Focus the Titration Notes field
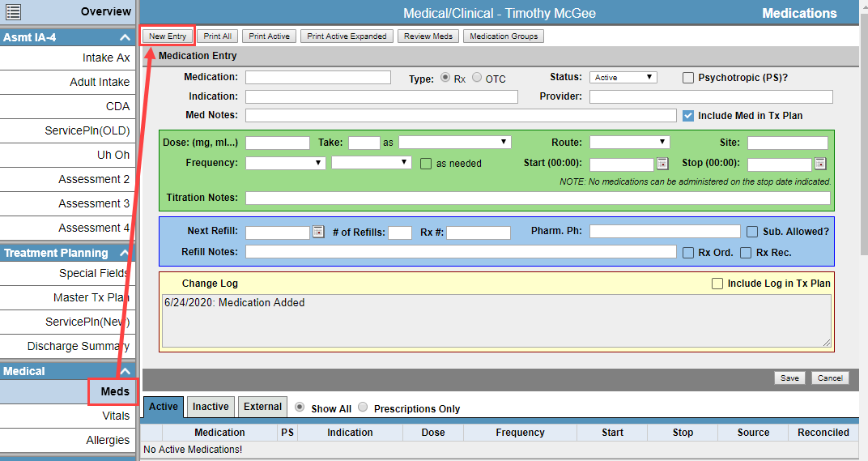868x461 pixels. click(x=538, y=198)
